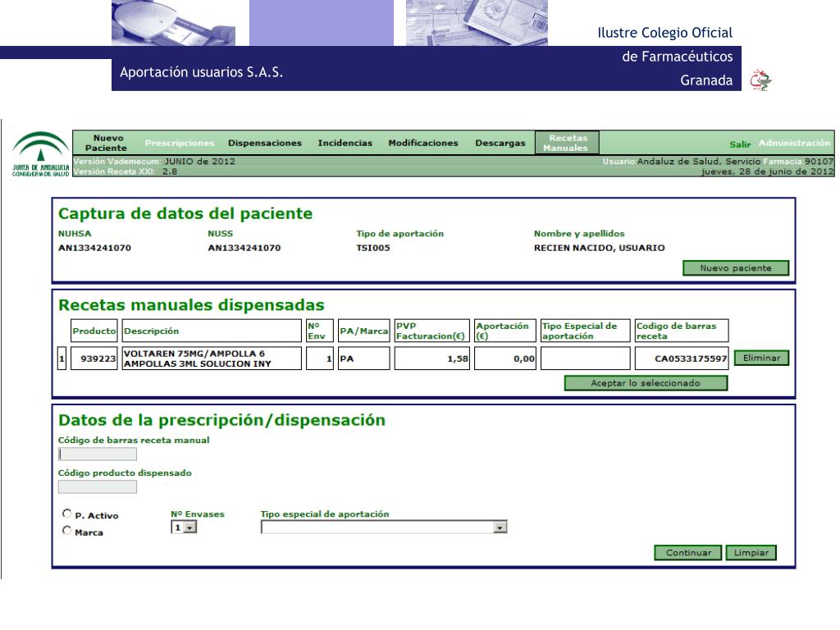Screen dimensions: 840x630
Task: Click the Limpiar button
Action: (x=751, y=552)
